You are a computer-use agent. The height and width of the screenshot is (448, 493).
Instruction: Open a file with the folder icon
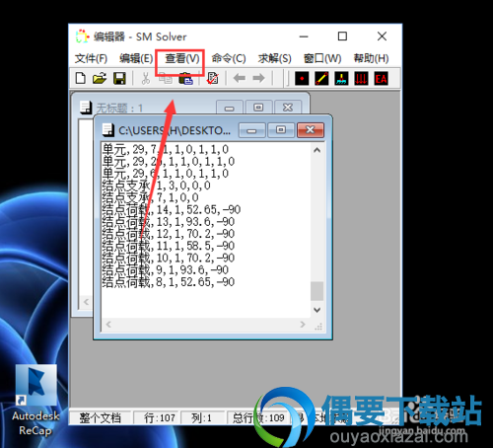point(100,78)
